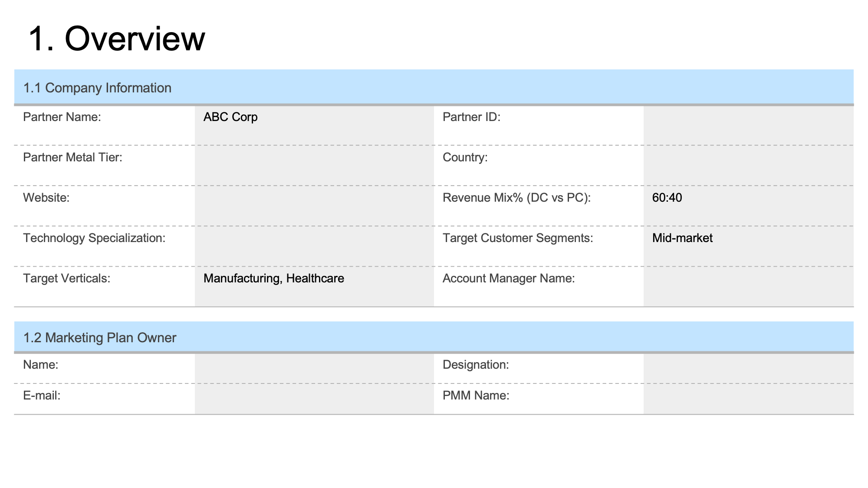Image resolution: width=868 pixels, height=488 pixels.
Task: Click the Target Customer Segments label
Action: (x=517, y=238)
